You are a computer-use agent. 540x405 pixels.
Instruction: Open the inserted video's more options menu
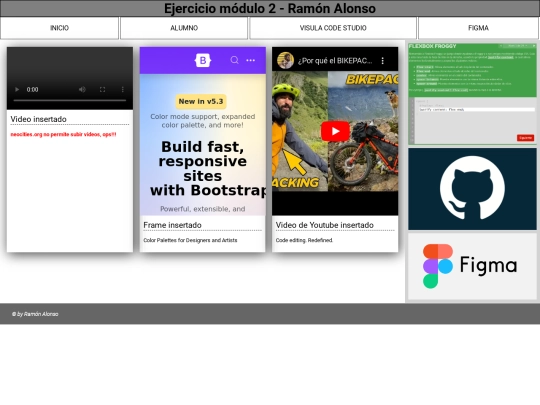pyautogui.click(x=123, y=90)
